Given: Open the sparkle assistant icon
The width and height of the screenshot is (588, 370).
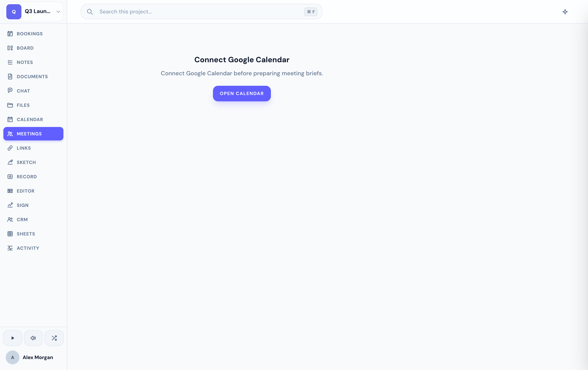Looking at the screenshot, I should pyautogui.click(x=565, y=12).
